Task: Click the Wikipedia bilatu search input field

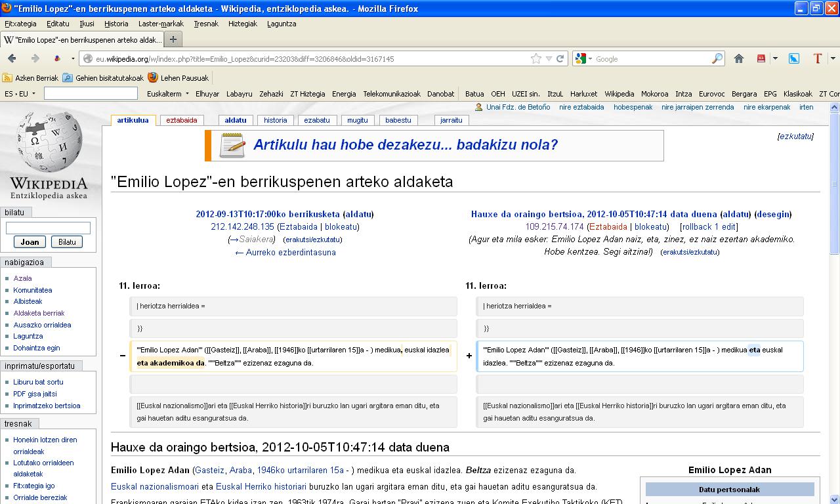Action: (48, 228)
